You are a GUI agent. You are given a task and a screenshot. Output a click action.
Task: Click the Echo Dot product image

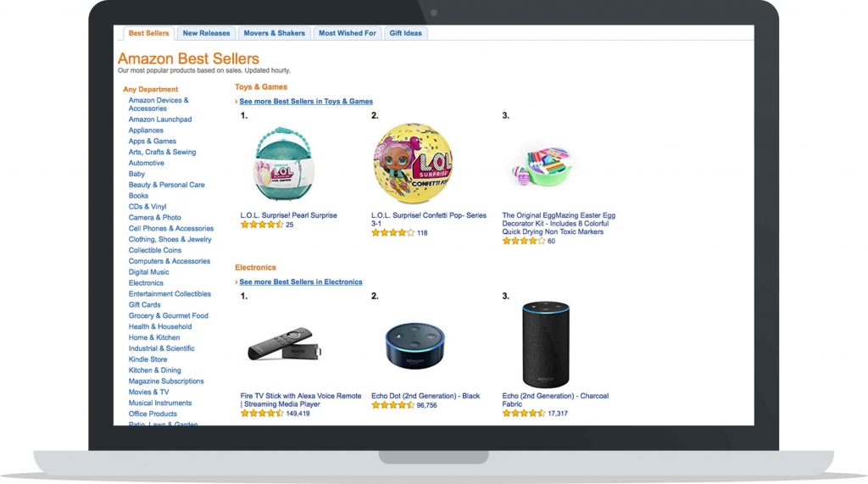(x=415, y=346)
